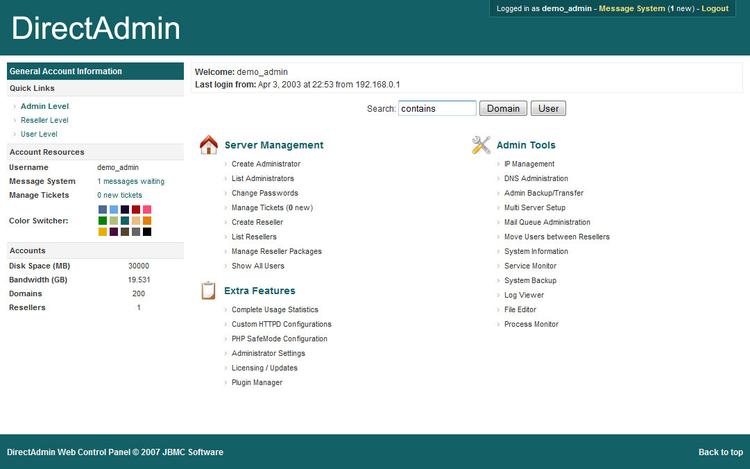Open Multi Server Setup
This screenshot has width=750, height=469.
coord(535,207)
